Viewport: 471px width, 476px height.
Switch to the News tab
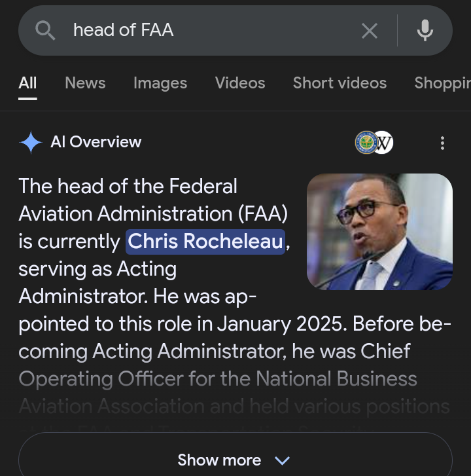85,83
